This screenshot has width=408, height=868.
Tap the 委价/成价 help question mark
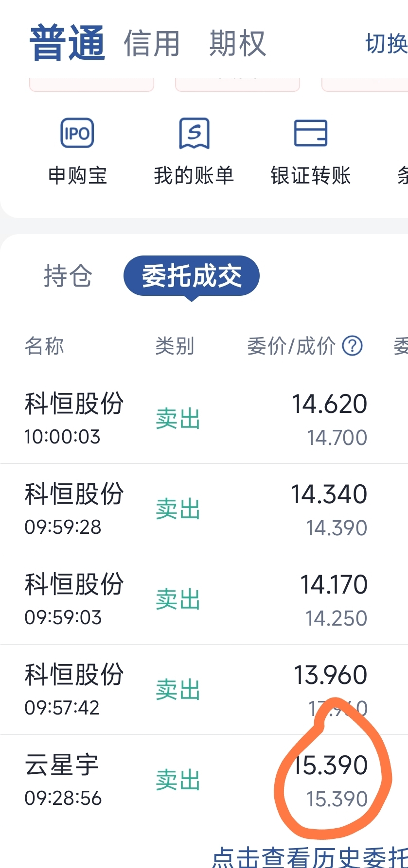[353, 346]
